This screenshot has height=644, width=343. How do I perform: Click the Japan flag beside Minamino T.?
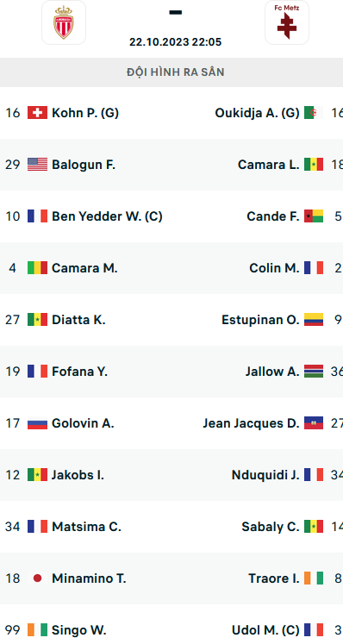[37, 578]
